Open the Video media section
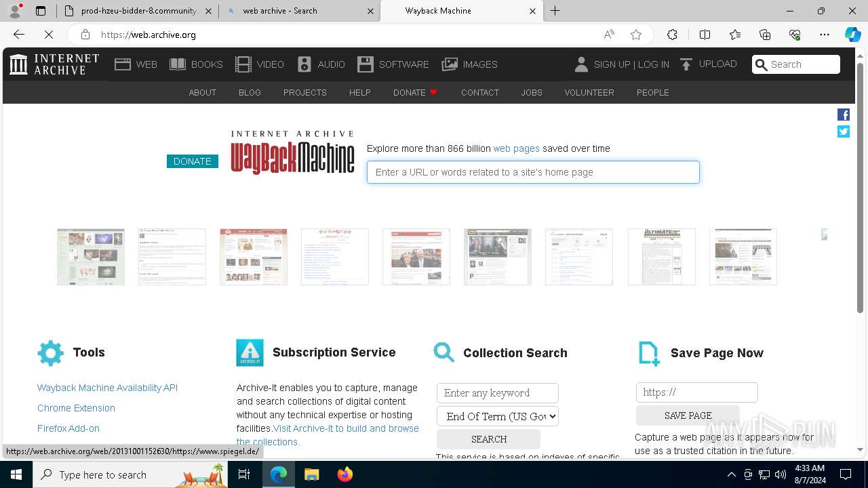This screenshot has height=488, width=868. [x=260, y=64]
